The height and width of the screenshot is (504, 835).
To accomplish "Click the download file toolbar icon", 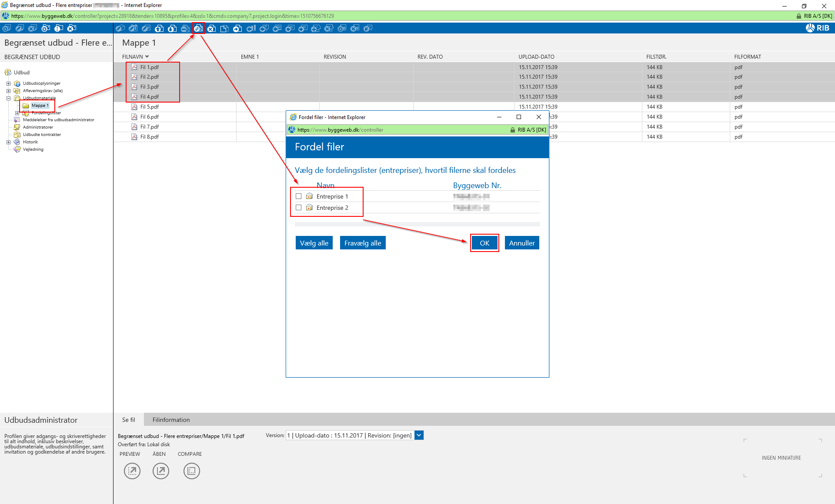I will pos(172,28).
